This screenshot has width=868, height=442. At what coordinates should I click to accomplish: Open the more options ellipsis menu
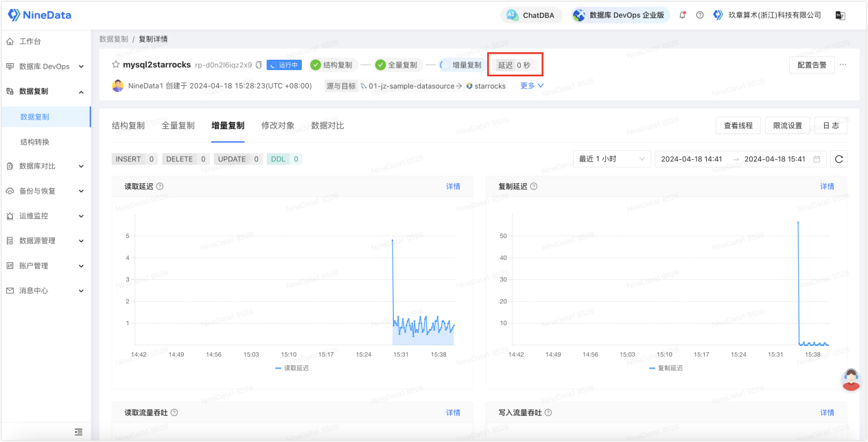coord(843,65)
